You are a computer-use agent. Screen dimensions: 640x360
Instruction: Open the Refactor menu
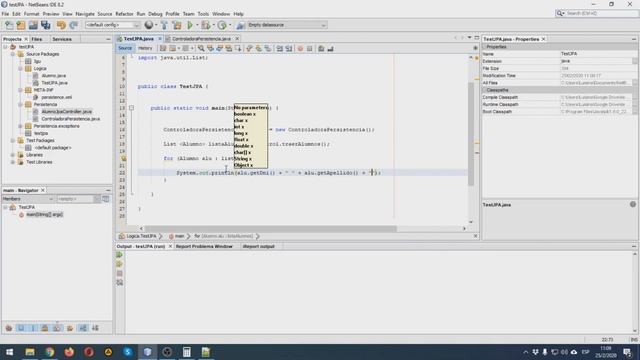124,14
